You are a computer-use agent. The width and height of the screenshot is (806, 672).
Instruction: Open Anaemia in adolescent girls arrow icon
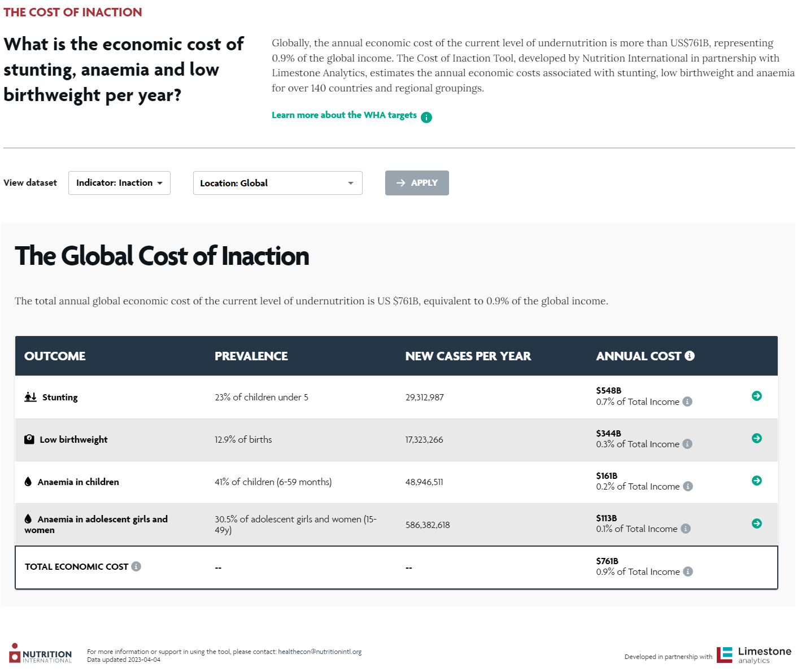point(757,523)
